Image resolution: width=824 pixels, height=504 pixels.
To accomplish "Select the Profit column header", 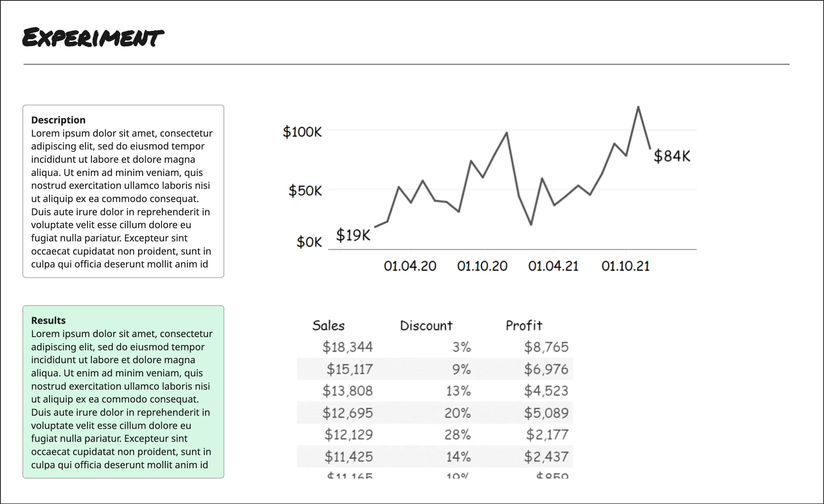I will [x=523, y=325].
